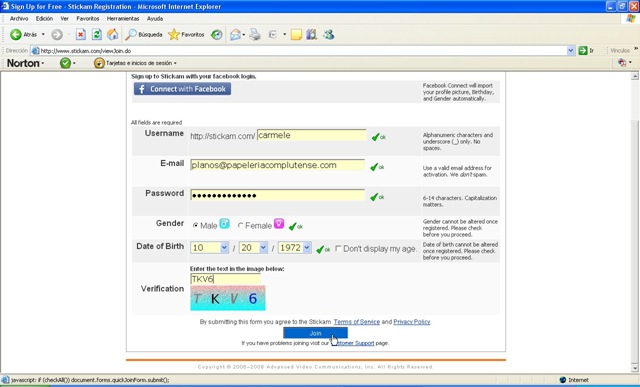Image resolution: width=640 pixels, height=387 pixels.
Task: Open the Ver menu
Action: coord(64,18)
